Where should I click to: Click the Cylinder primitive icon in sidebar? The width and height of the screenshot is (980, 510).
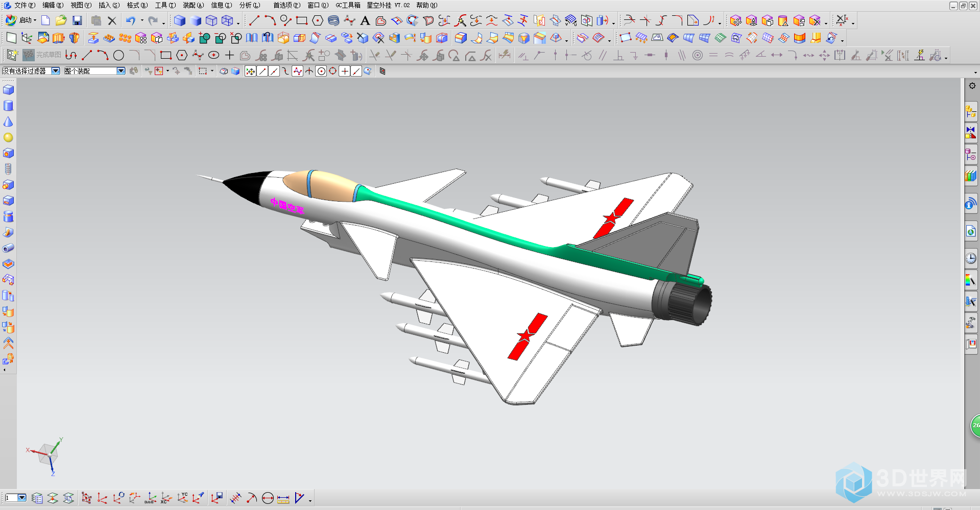click(8, 106)
